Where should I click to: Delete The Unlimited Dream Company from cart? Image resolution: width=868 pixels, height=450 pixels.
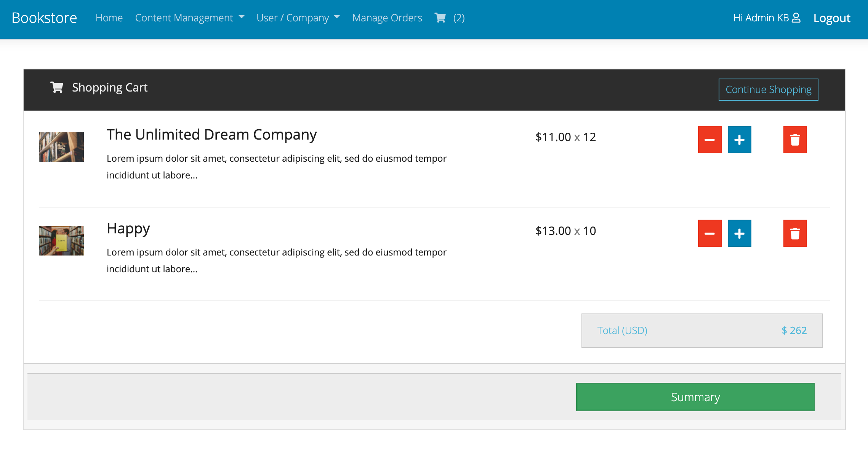[795, 140]
